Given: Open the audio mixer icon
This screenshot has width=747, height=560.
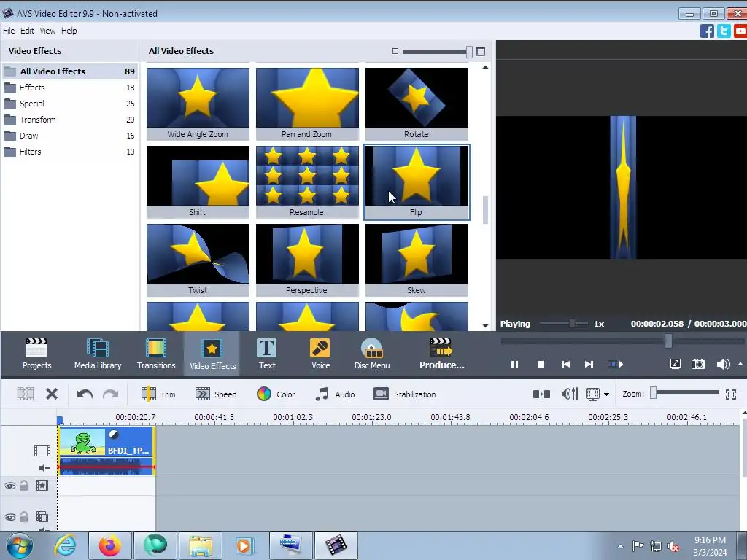Looking at the screenshot, I should tap(570, 394).
